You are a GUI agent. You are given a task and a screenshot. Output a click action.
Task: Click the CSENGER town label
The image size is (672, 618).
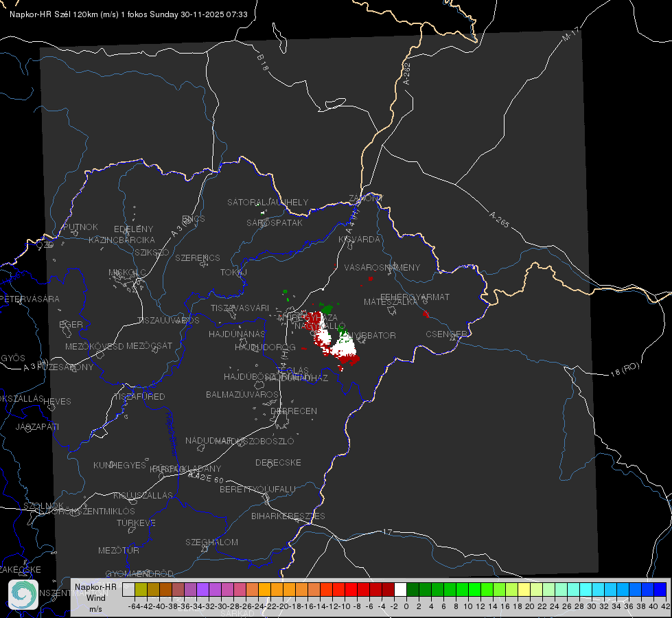tap(446, 334)
